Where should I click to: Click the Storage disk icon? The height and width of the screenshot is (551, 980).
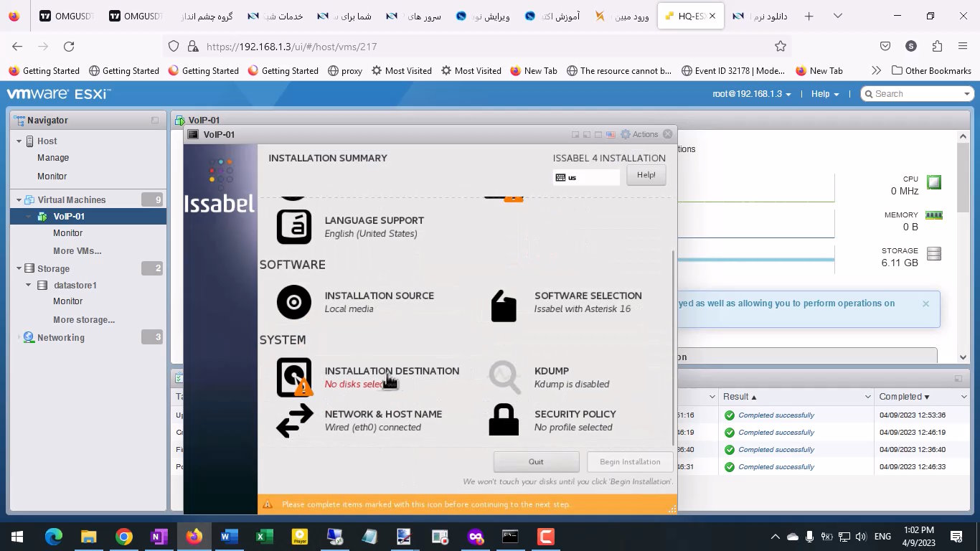pos(933,253)
